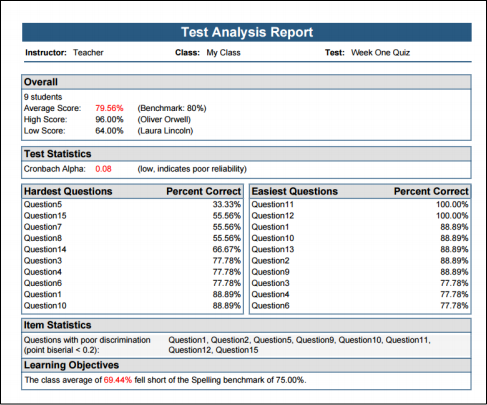Click Question5 in Hardest Questions list

(43, 204)
